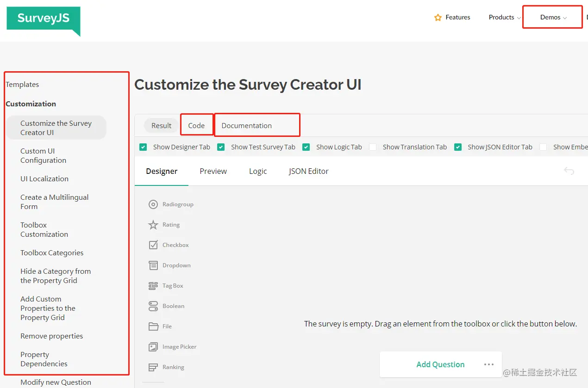Select the Dropdown toolbox icon
Viewport: 588px width, 388px height.
(153, 265)
